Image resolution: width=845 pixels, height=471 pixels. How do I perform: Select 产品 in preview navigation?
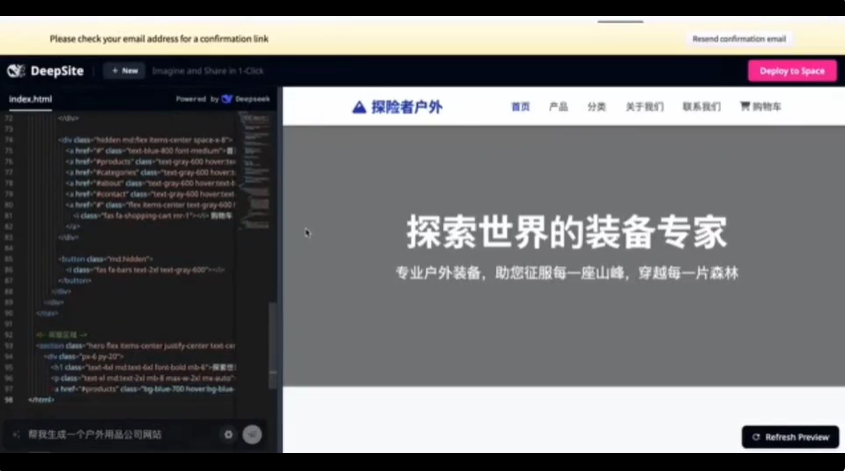(x=558, y=107)
